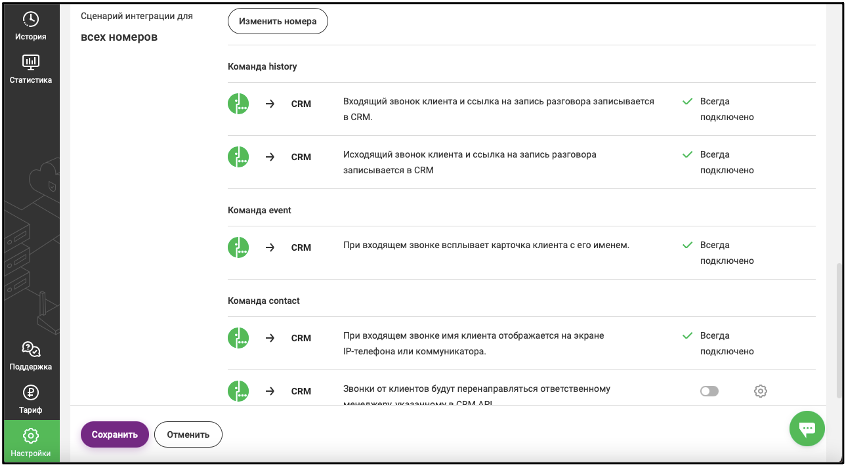Open the green chat support bubble
845x466 pixels.
coord(807,429)
